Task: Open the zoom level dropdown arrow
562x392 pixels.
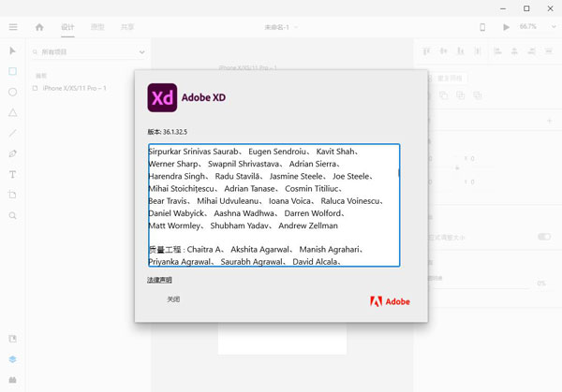Action: tap(554, 27)
